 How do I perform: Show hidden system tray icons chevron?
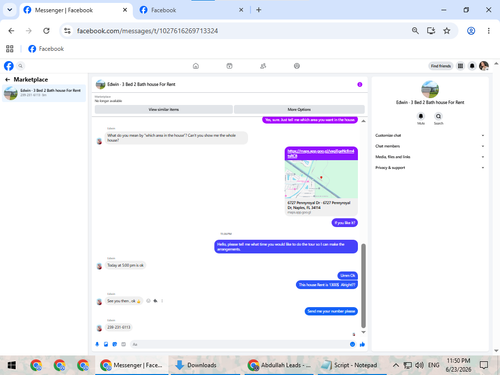(x=396, y=365)
